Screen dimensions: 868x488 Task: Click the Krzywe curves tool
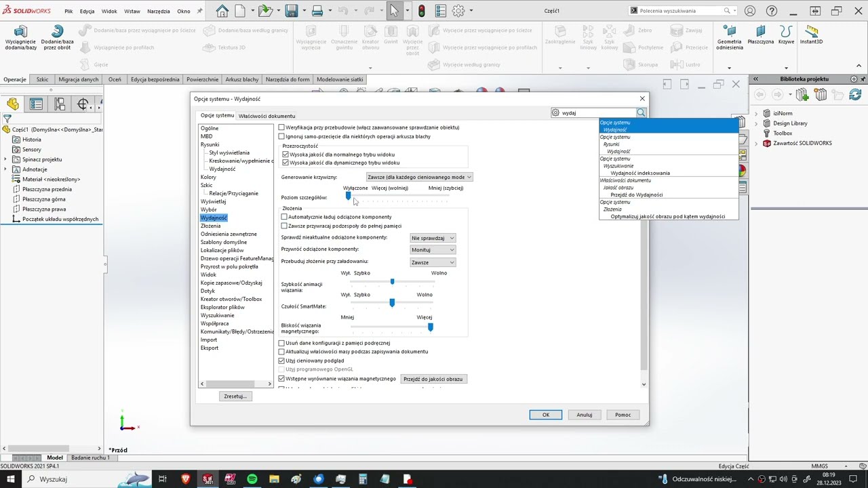786,35
